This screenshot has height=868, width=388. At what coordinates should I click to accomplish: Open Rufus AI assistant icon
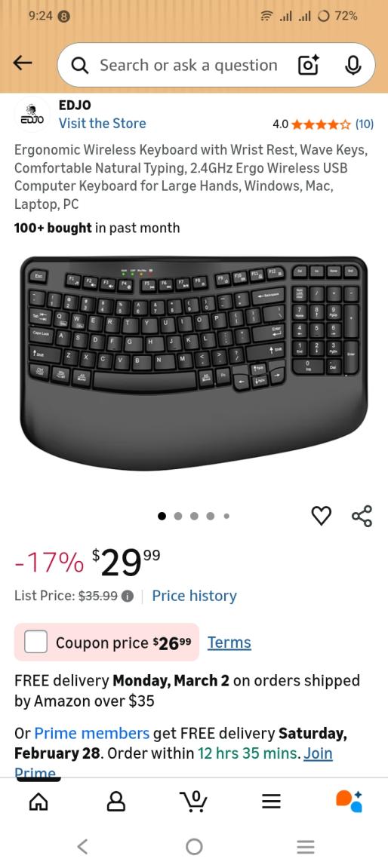point(350,800)
